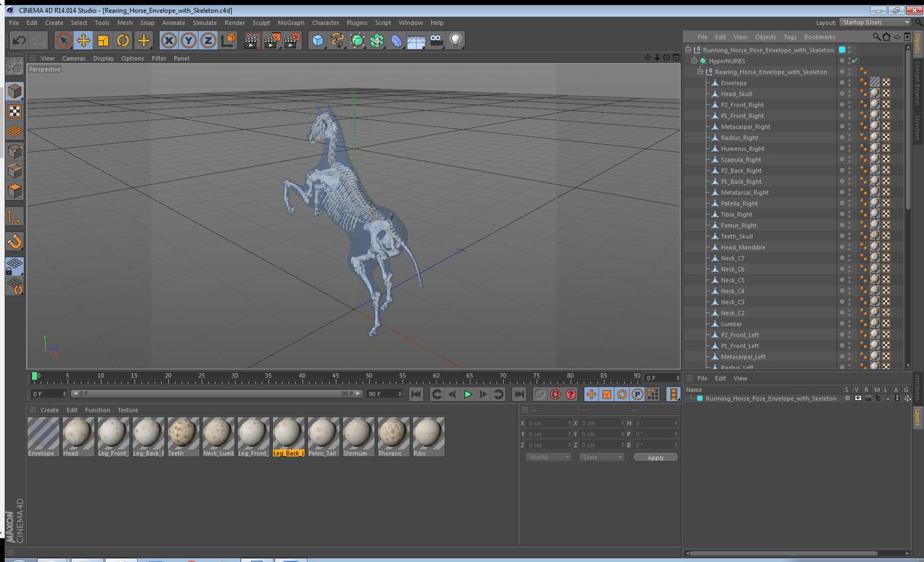Go to end of animation
Image resolution: width=924 pixels, height=562 pixels.
(519, 394)
